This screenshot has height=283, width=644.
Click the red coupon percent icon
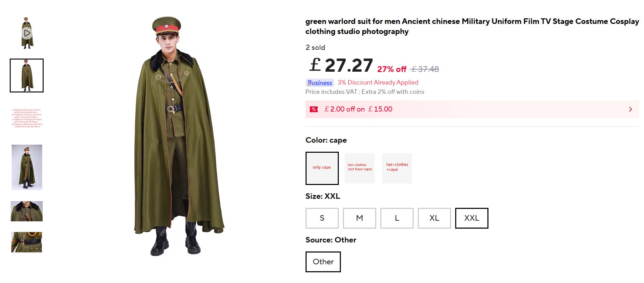[314, 109]
